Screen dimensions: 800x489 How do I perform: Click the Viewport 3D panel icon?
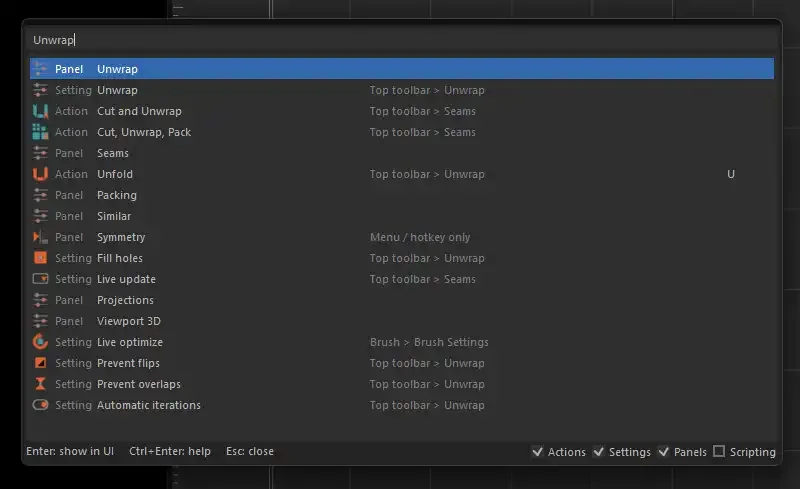[40, 321]
